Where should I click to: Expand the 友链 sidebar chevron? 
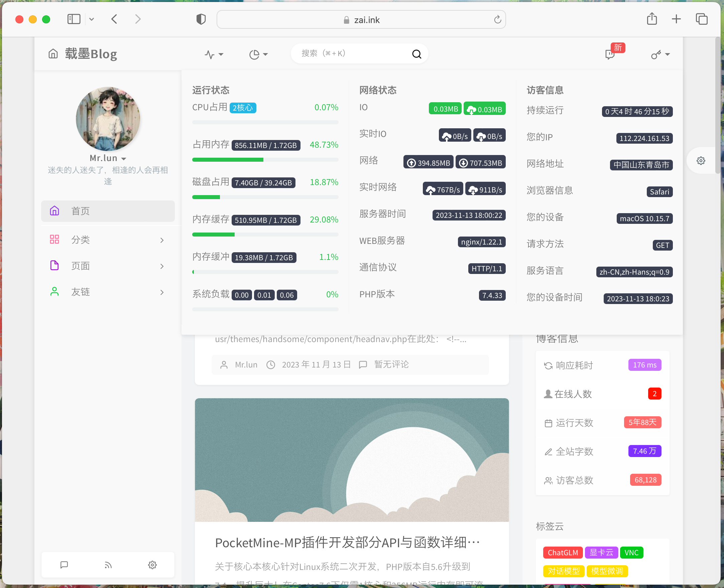tap(162, 292)
